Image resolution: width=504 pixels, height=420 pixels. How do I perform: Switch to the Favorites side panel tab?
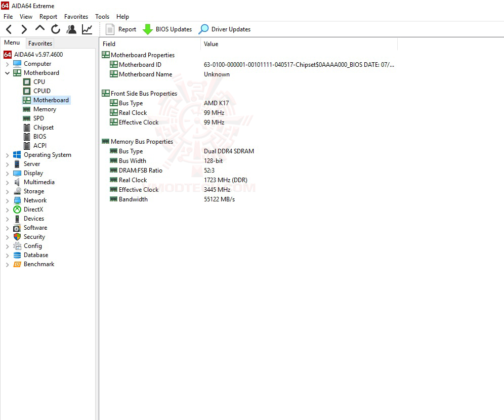pyautogui.click(x=40, y=43)
